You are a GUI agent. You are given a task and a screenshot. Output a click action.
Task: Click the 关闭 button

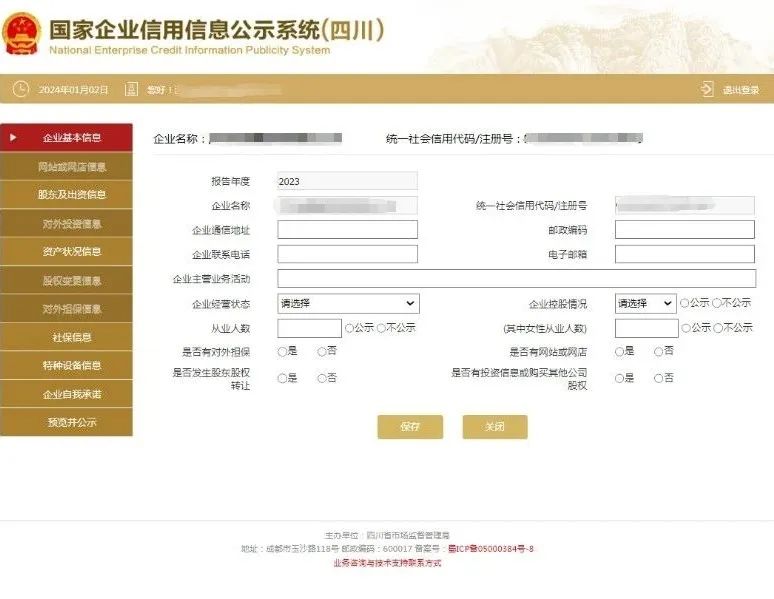point(494,427)
